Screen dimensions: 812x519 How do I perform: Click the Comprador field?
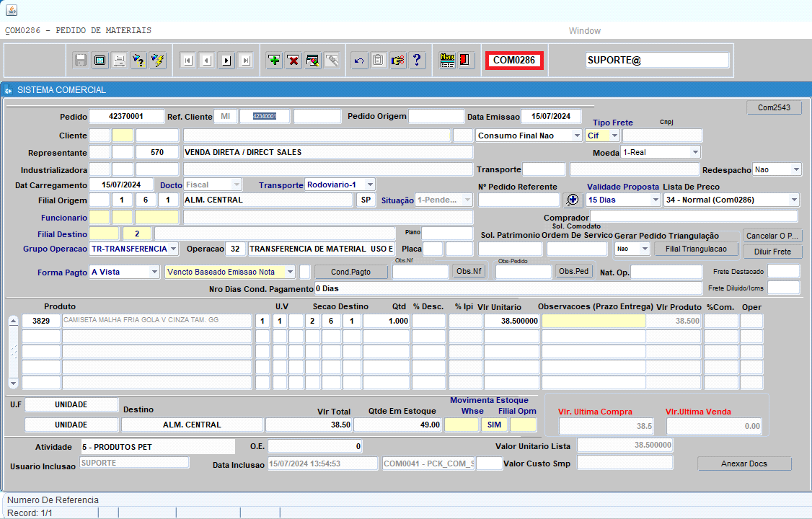[694, 217]
